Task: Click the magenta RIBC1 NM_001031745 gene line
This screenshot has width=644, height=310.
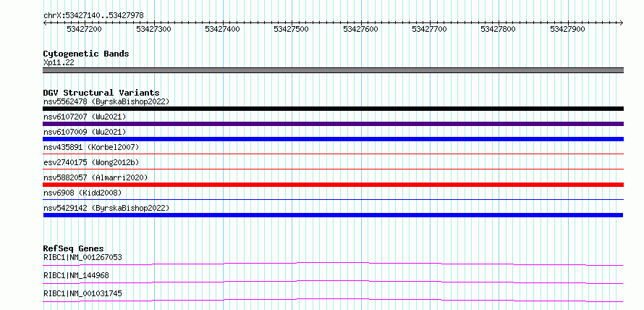Action: point(333,300)
